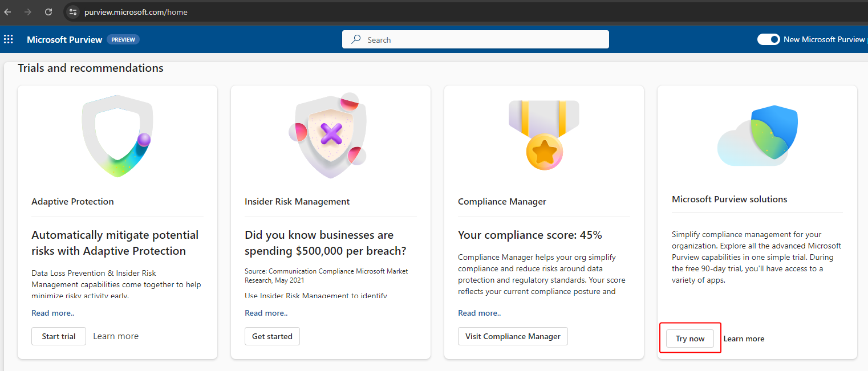The width and height of the screenshot is (868, 371).
Task: Click the Purview solutions cloud shield illustration
Action: click(757, 136)
